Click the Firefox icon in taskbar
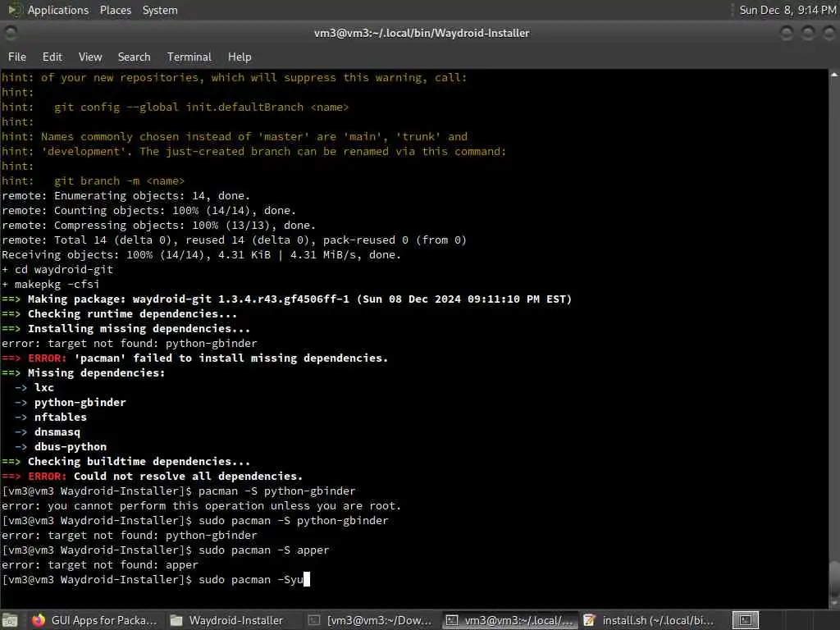The width and height of the screenshot is (840, 630). pos(38,620)
